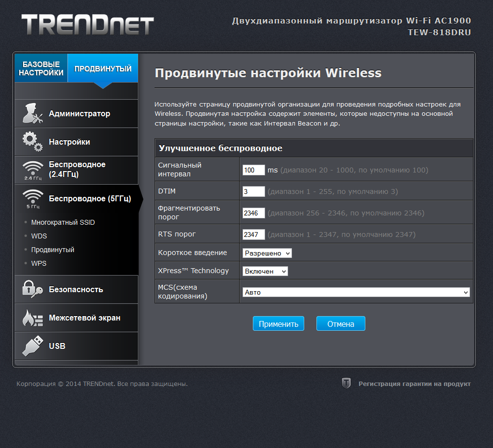Click the 5 ГГц Wi-Fi signal icon

(33, 199)
